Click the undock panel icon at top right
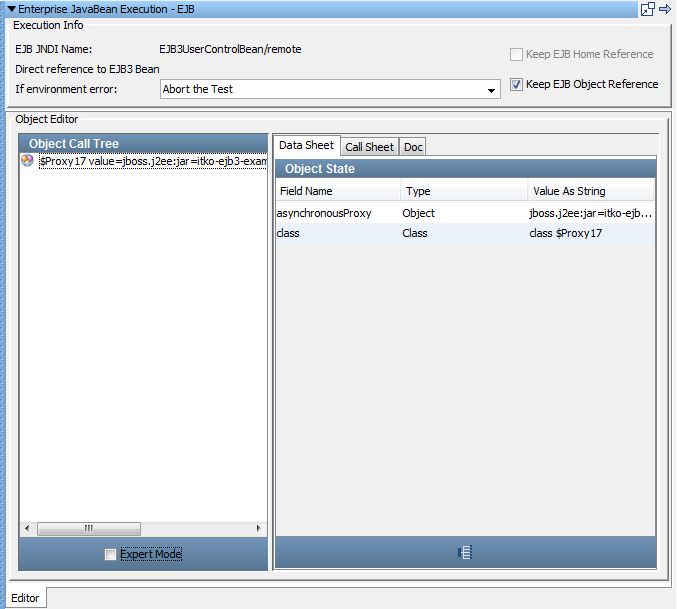Screen dimensions: 677x609 click(x=647, y=9)
